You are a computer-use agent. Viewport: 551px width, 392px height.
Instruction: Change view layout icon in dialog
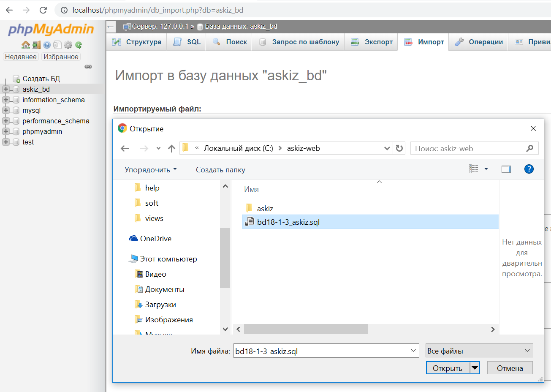(474, 169)
